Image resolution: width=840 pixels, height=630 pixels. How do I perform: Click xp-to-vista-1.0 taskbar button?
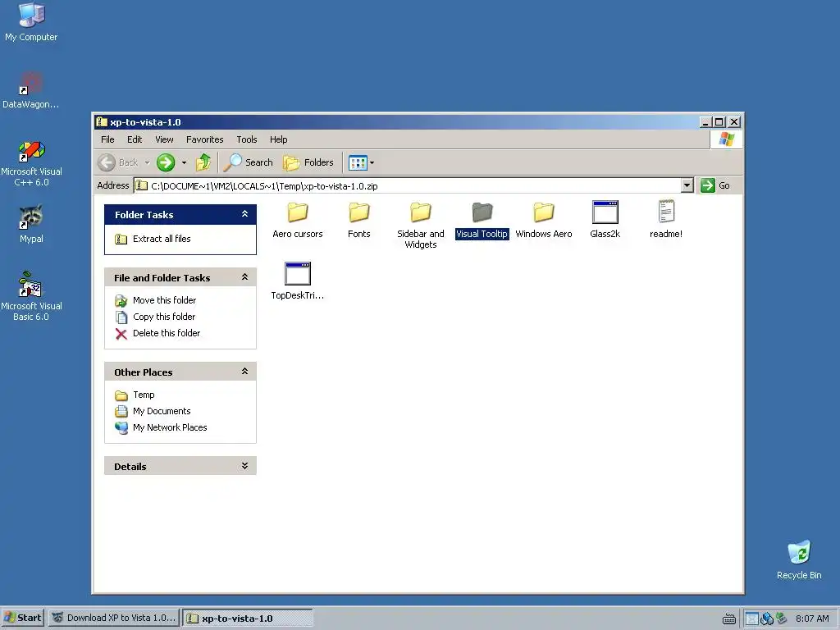[248, 619]
